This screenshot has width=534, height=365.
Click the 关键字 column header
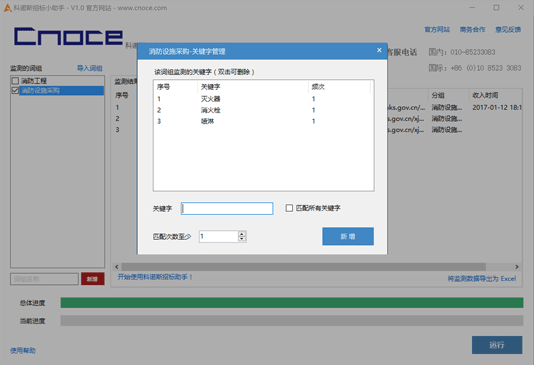point(253,87)
